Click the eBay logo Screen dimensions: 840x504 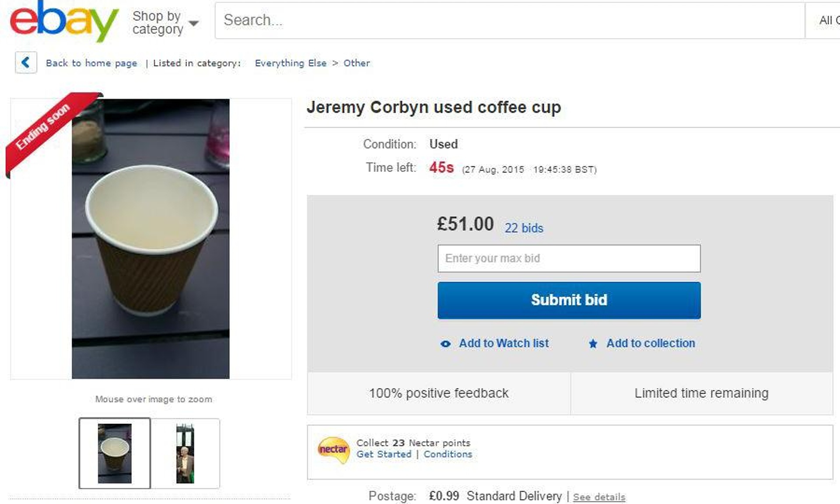tap(64, 21)
